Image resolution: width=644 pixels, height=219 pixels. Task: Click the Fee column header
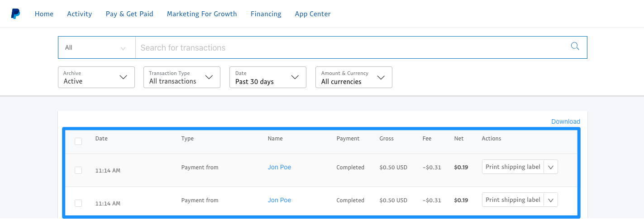427,139
